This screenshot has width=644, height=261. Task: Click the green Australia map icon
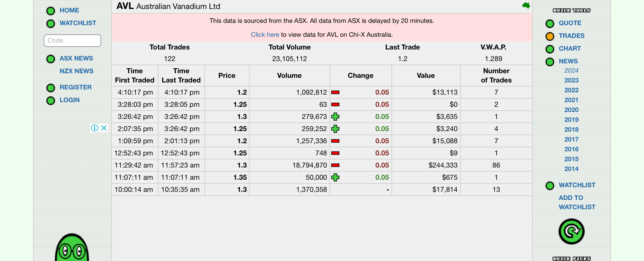[526, 5]
